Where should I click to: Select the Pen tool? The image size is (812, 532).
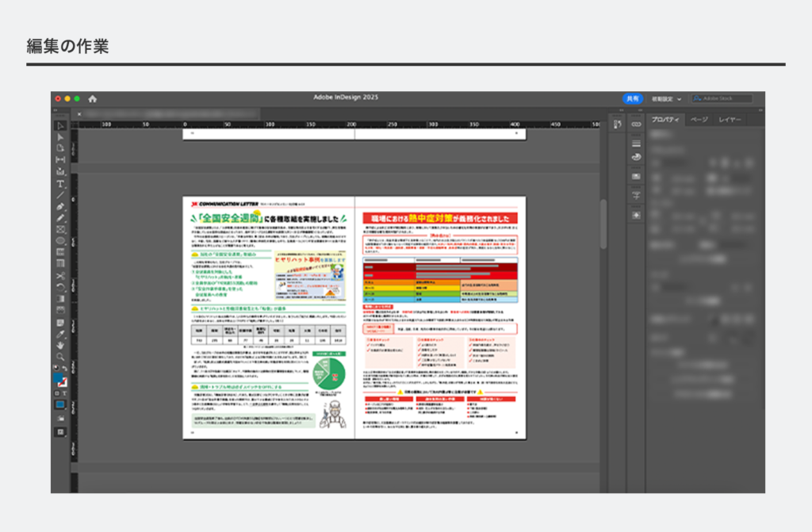click(x=60, y=206)
